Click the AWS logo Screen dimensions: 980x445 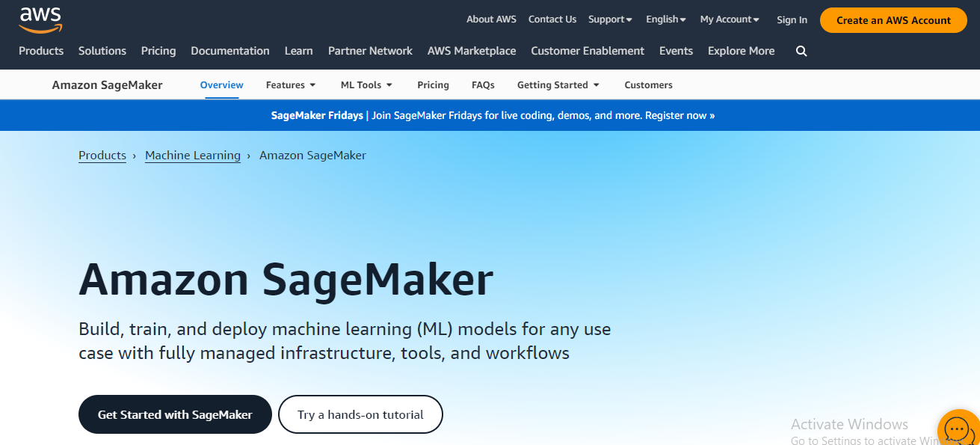(41, 20)
